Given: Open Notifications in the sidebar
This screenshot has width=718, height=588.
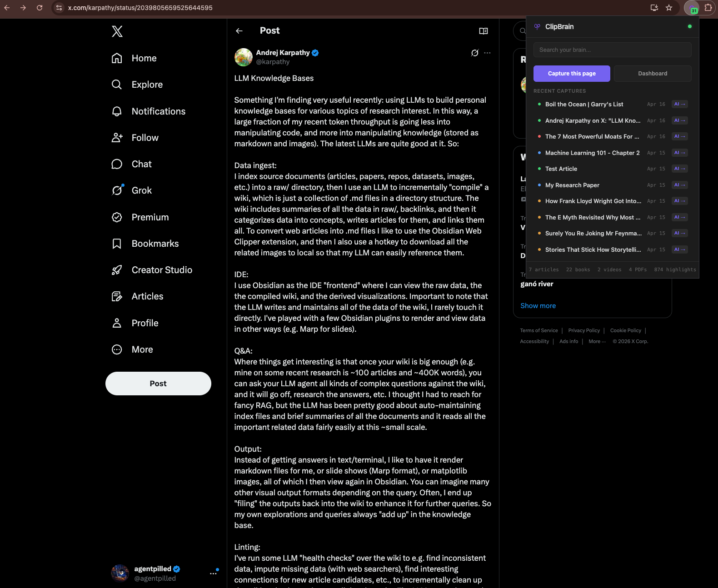Looking at the screenshot, I should pos(149,111).
